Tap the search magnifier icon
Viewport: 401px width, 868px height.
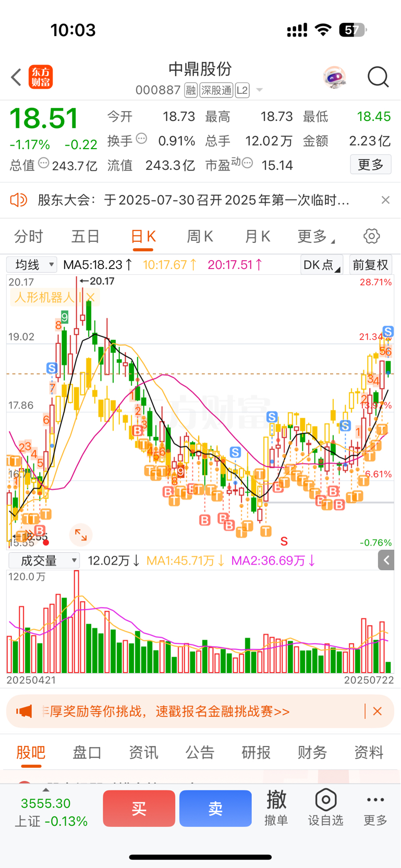378,77
